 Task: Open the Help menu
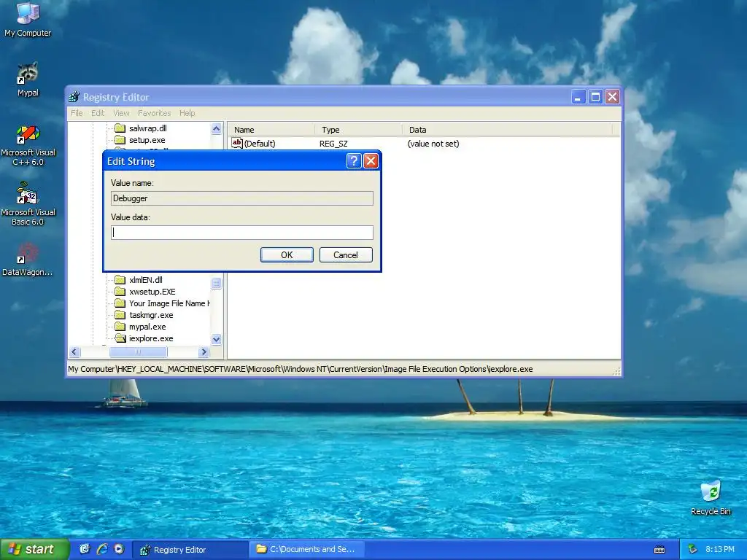tap(187, 113)
